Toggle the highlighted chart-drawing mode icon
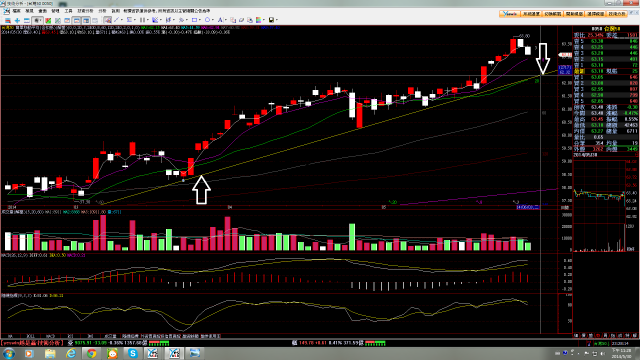The width and height of the screenshot is (640, 360). (107, 20)
